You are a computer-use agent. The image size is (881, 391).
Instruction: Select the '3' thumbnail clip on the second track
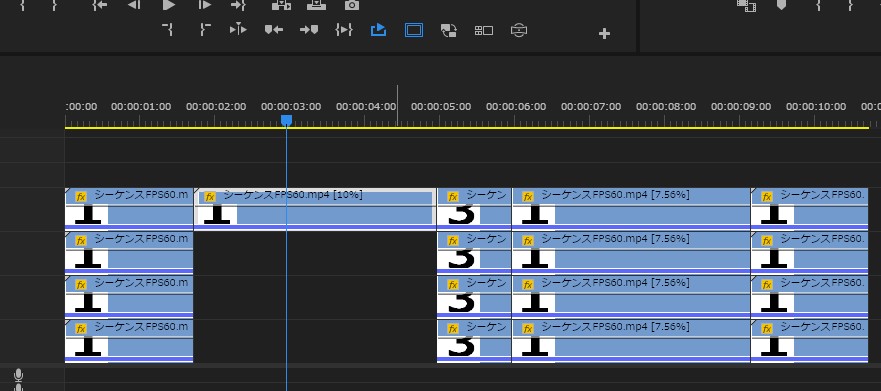click(x=474, y=253)
